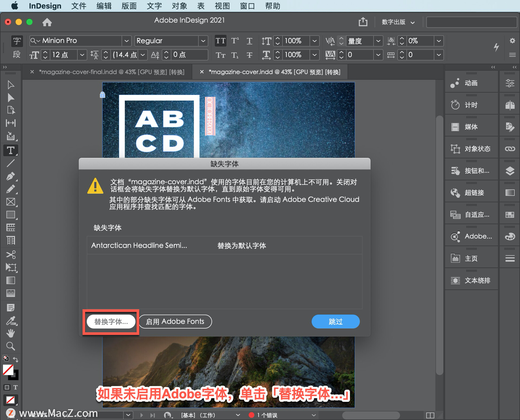Viewport: 520px width, 420px height.
Task: Open the 数字出版 workspace dropdown
Action: point(398,22)
